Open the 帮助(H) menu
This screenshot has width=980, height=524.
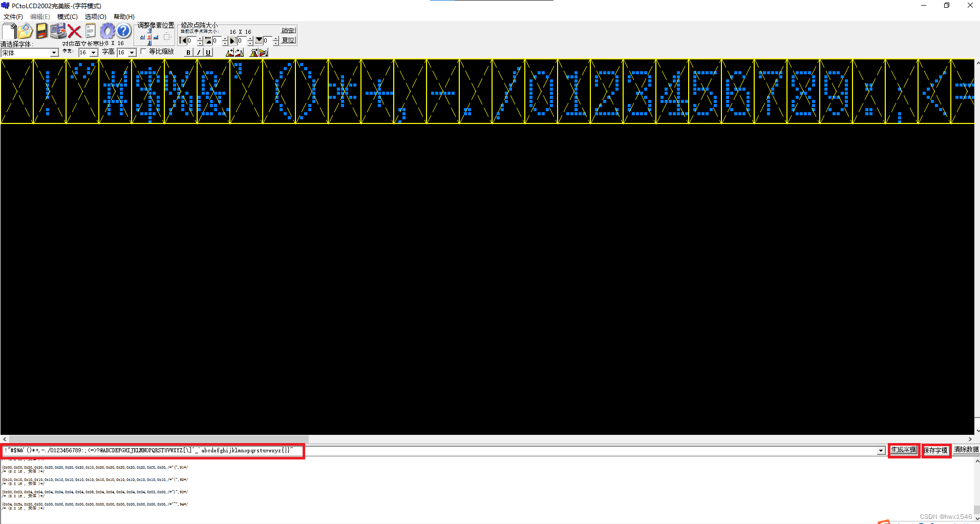point(124,16)
